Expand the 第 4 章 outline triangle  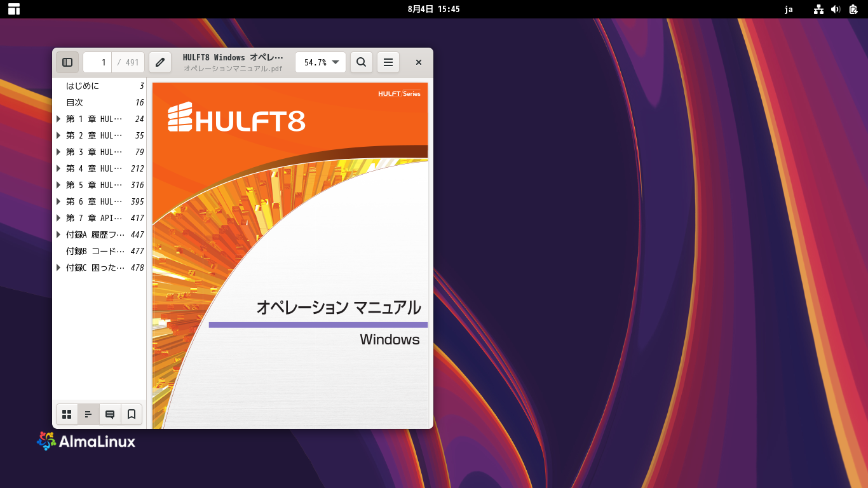point(58,168)
